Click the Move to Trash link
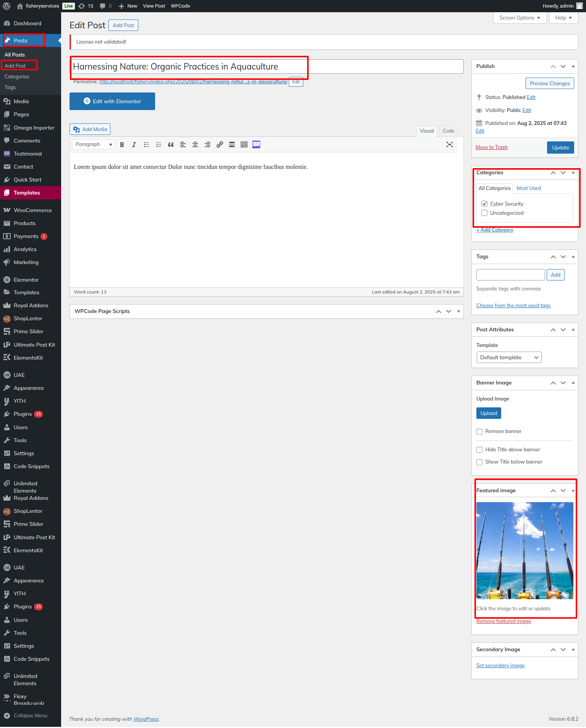The height and width of the screenshot is (728, 586). pyautogui.click(x=491, y=148)
